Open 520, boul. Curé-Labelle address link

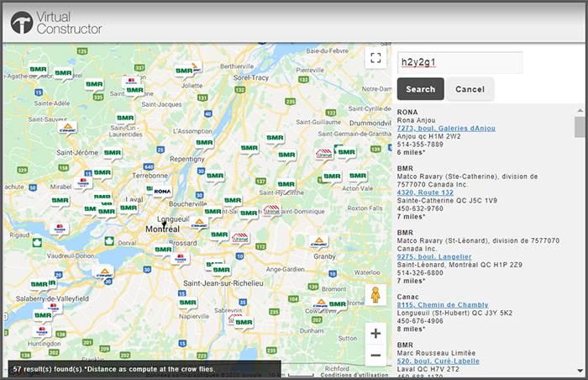pos(438,362)
